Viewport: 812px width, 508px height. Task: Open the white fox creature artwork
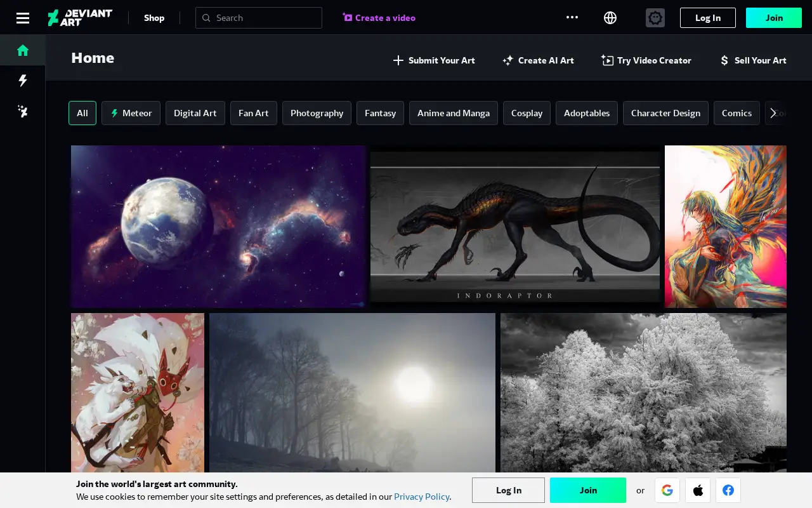click(x=138, y=392)
